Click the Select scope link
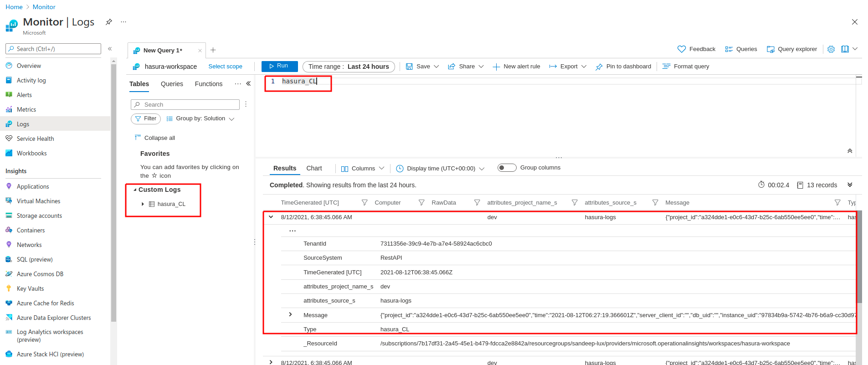Image resolution: width=868 pixels, height=365 pixels. pos(225,67)
